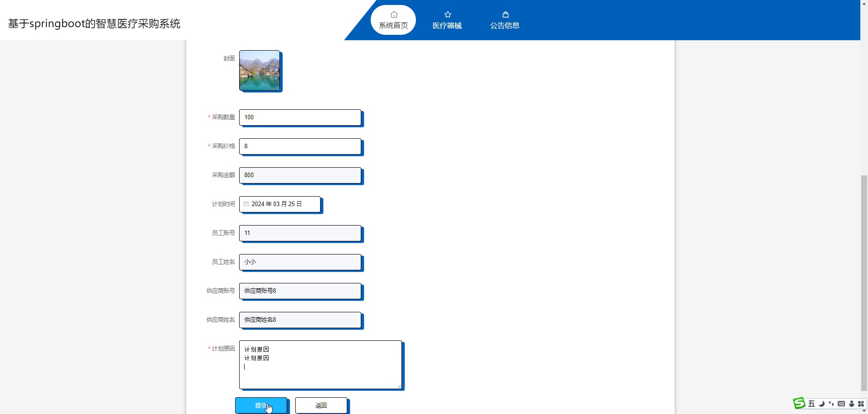The image size is (868, 414).
Task: Focus the 采购价格 input field
Action: 300,146
